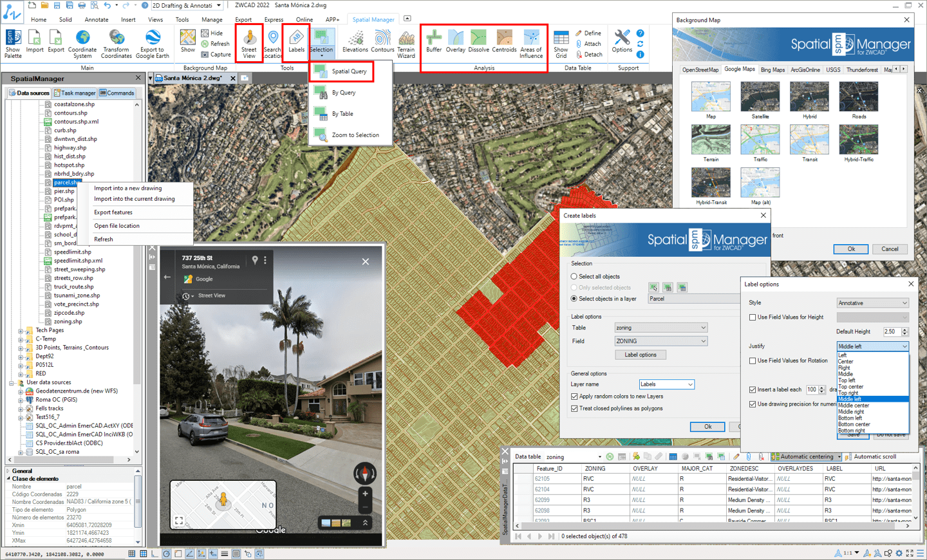
Task: Hide the background map from the ribbon
Action: click(x=212, y=33)
